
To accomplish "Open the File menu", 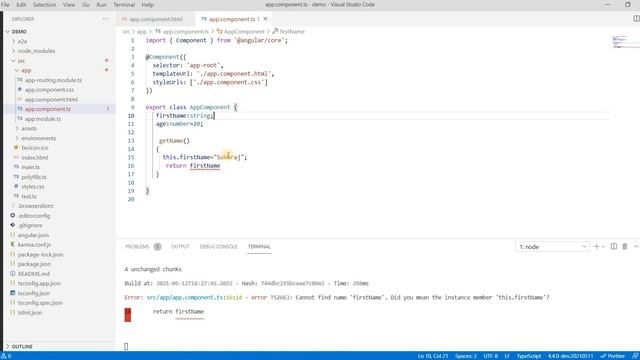I will tap(5, 4).
